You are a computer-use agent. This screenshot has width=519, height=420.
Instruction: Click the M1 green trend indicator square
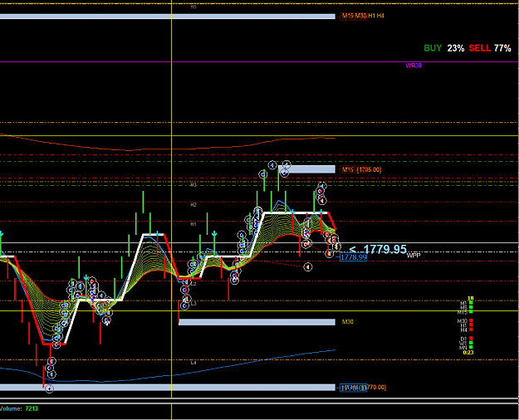click(471, 303)
